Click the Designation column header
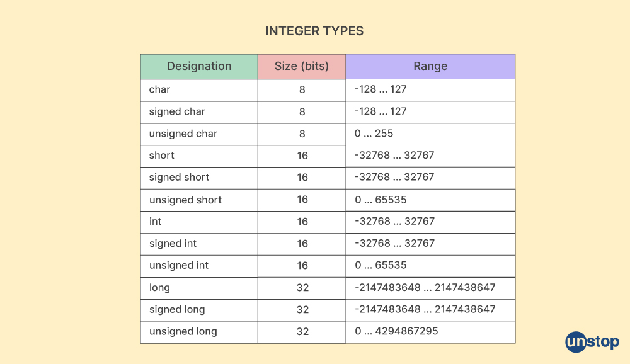Viewport: 630px width, 364px height. click(x=199, y=66)
